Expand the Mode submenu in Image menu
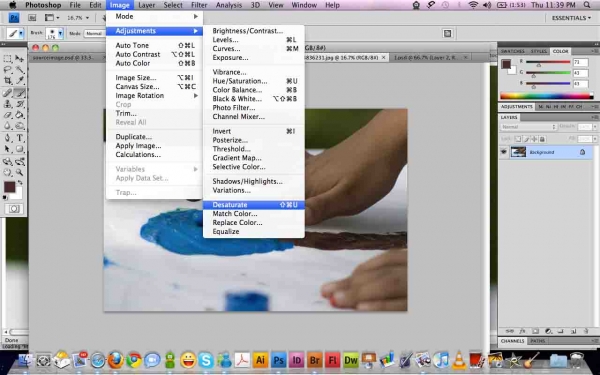This screenshot has width=600, height=375. [x=155, y=16]
